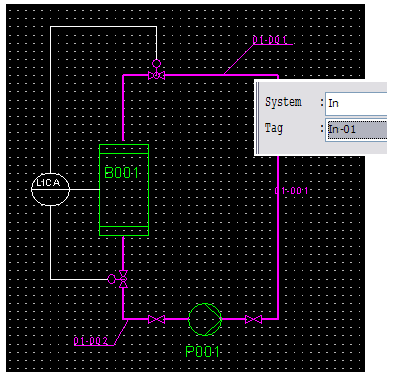Click into the System input field
The image size is (394, 376).
click(356, 104)
